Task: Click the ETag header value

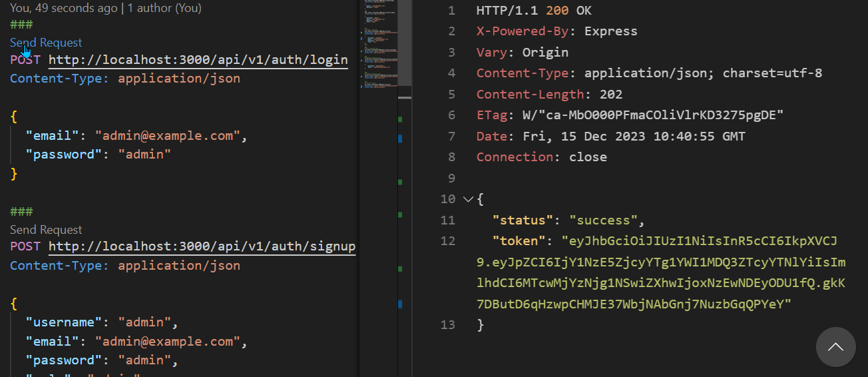Action: pyautogui.click(x=646, y=115)
